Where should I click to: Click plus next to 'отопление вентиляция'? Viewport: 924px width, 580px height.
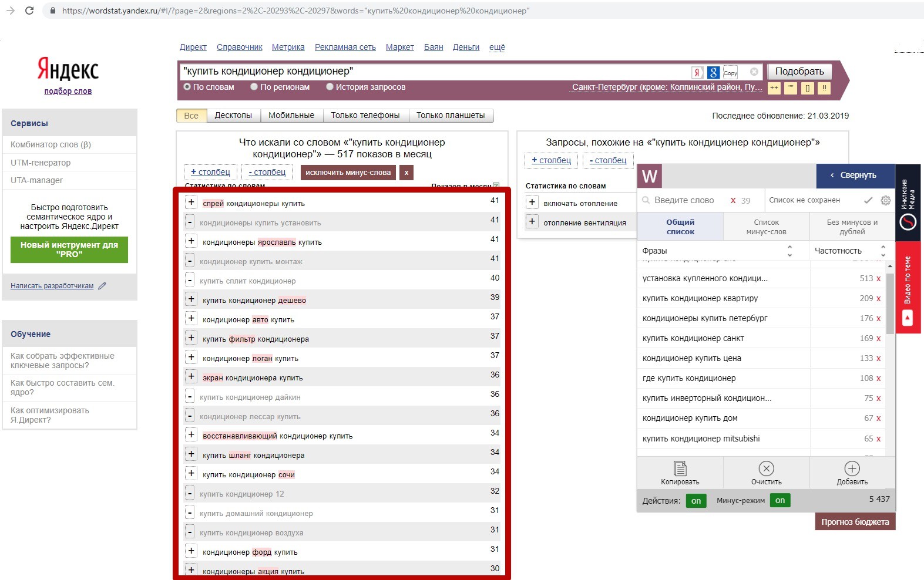[x=532, y=221]
